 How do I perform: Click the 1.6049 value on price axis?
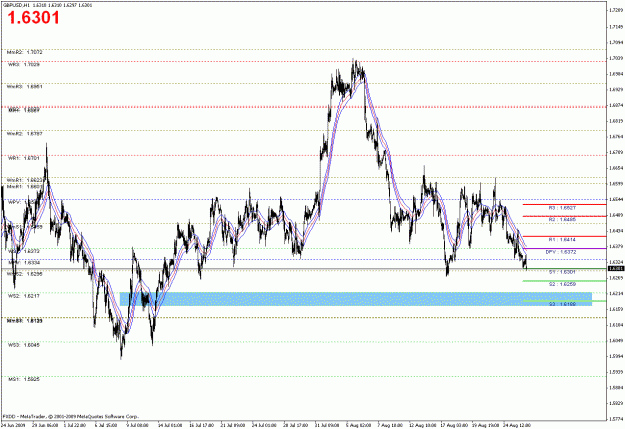pyautogui.click(x=616, y=340)
